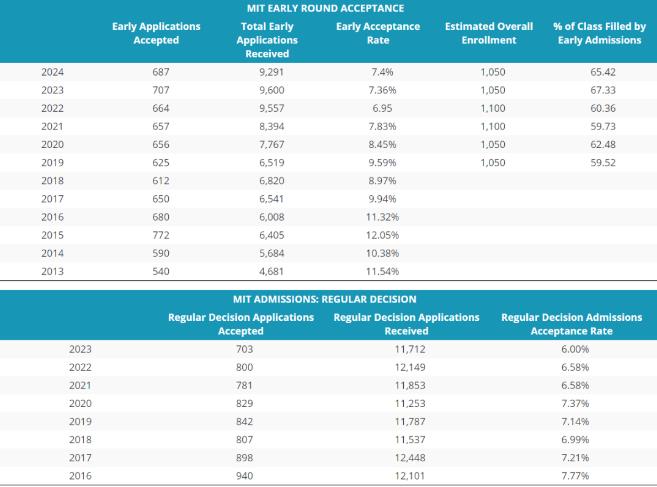
Task: Click the 9,291 early applications received value
Action: click(272, 72)
